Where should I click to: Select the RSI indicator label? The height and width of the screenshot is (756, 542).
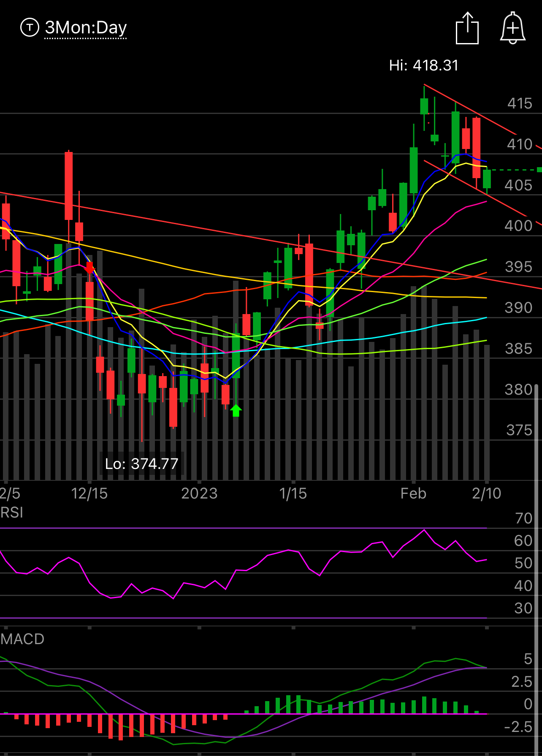11,512
